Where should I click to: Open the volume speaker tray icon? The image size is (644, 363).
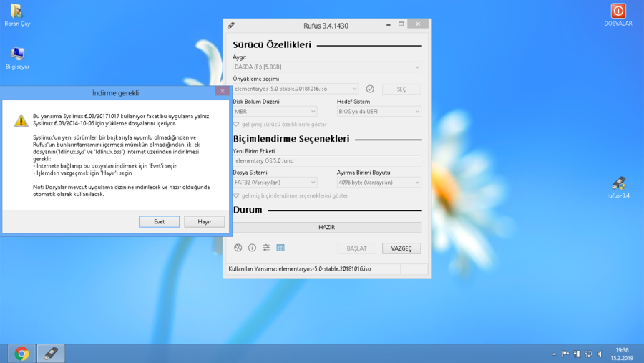point(600,354)
